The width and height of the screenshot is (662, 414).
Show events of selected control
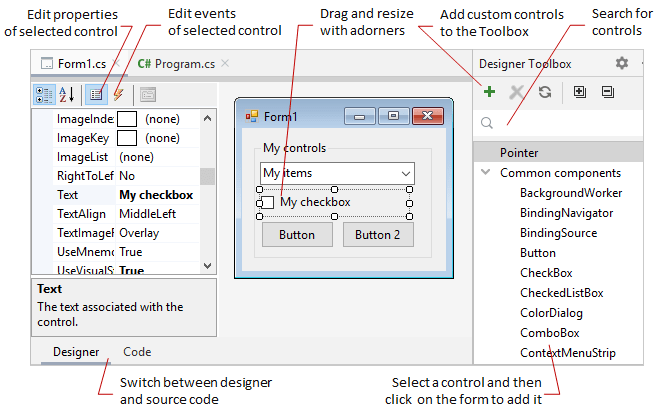pyautogui.click(x=118, y=94)
